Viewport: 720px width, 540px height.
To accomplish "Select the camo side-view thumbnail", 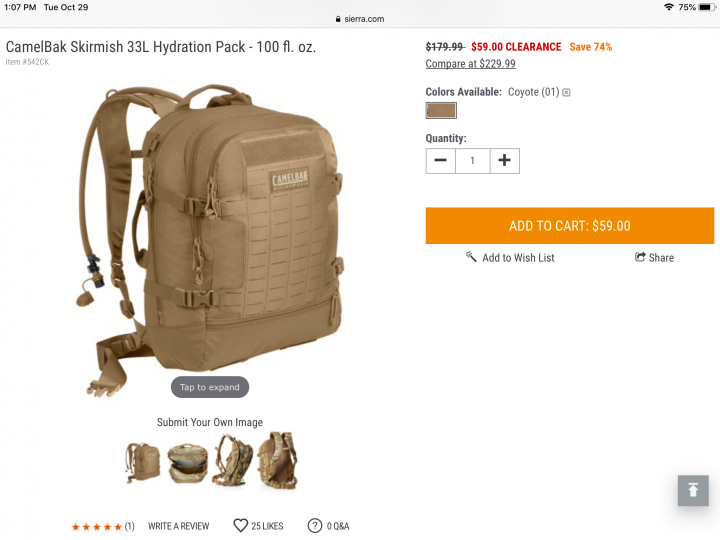I will click(232, 461).
